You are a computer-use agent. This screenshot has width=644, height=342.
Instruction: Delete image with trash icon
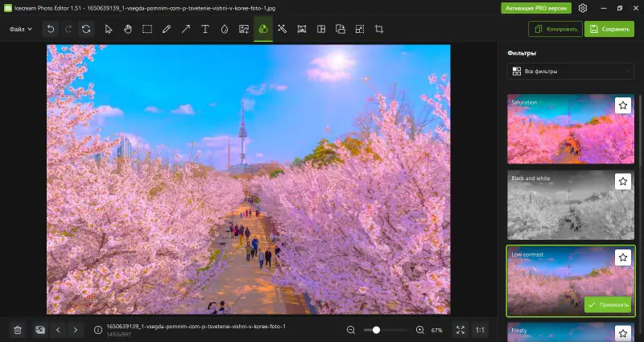click(18, 330)
